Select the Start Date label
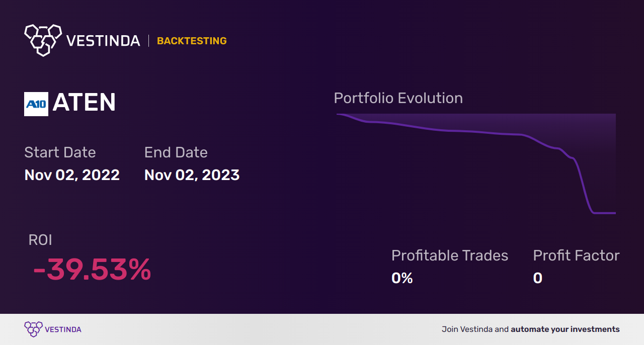Screen dimensions: 644x345 pos(60,152)
